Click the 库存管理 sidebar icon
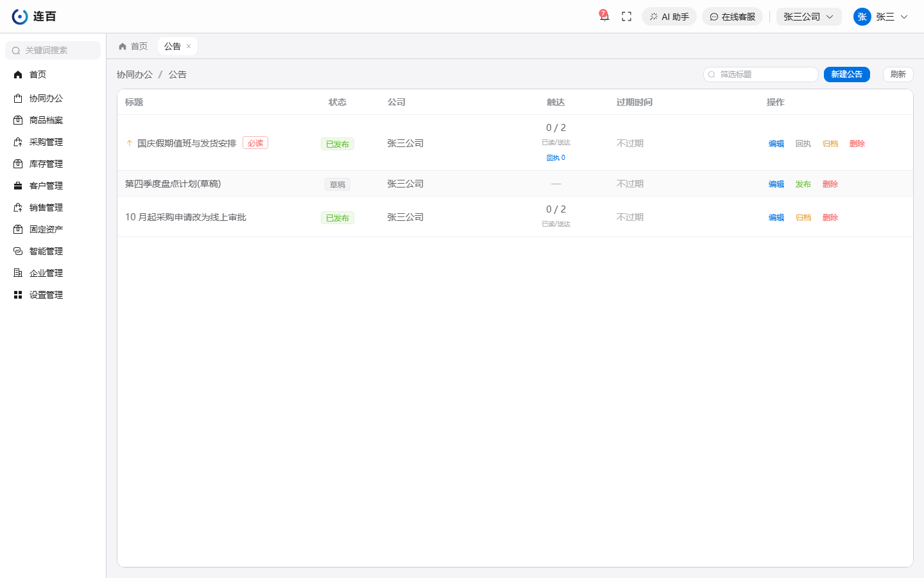Viewport: 924px width, 578px height. click(18, 164)
